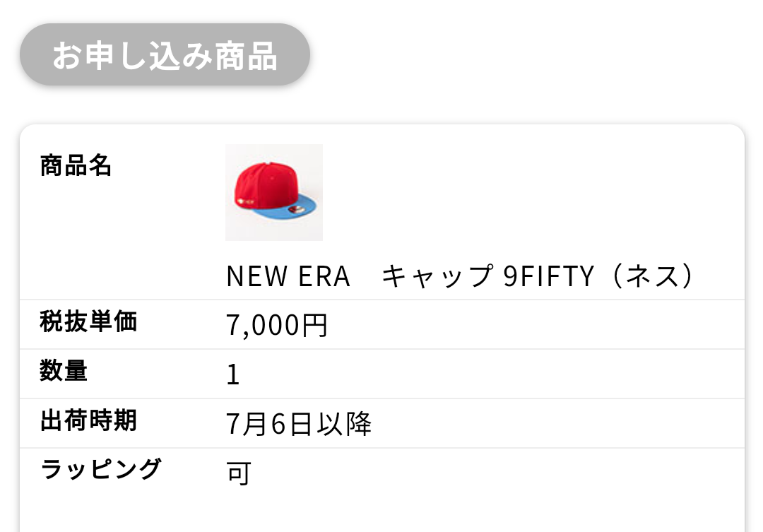Click the キャップ word in product name
Image resolution: width=763 pixels, height=532 pixels.
point(437,277)
